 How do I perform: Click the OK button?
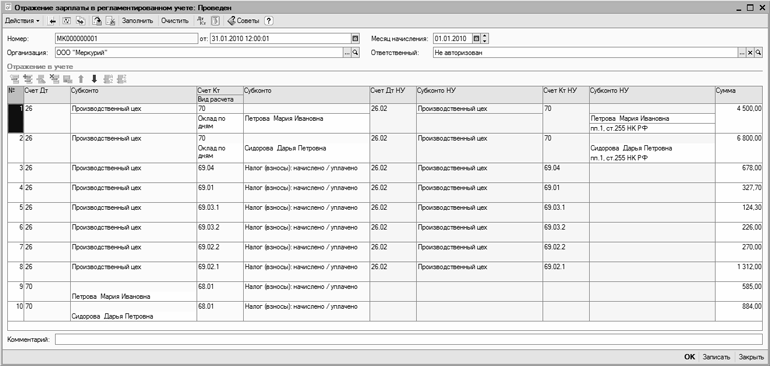coord(689,357)
